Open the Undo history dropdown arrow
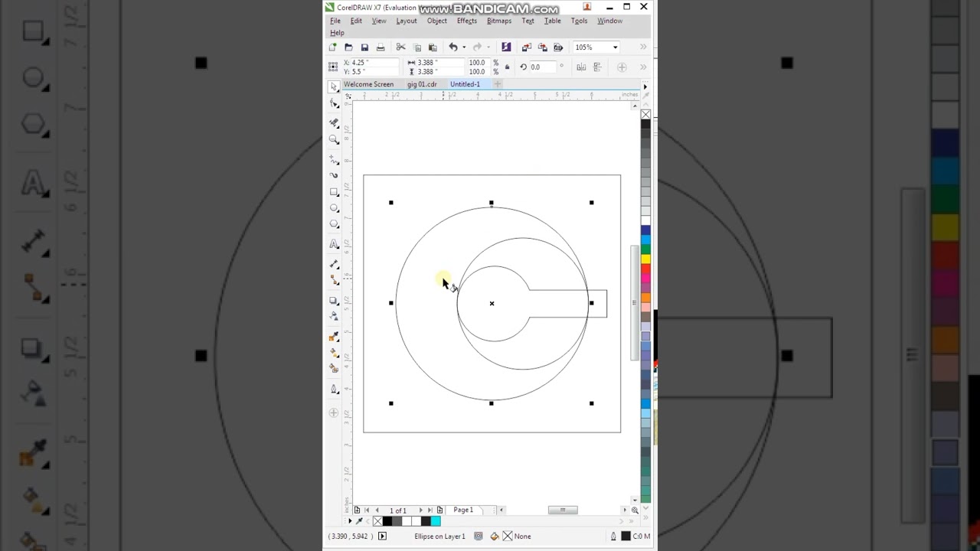This screenshot has height=551, width=980. [x=463, y=47]
